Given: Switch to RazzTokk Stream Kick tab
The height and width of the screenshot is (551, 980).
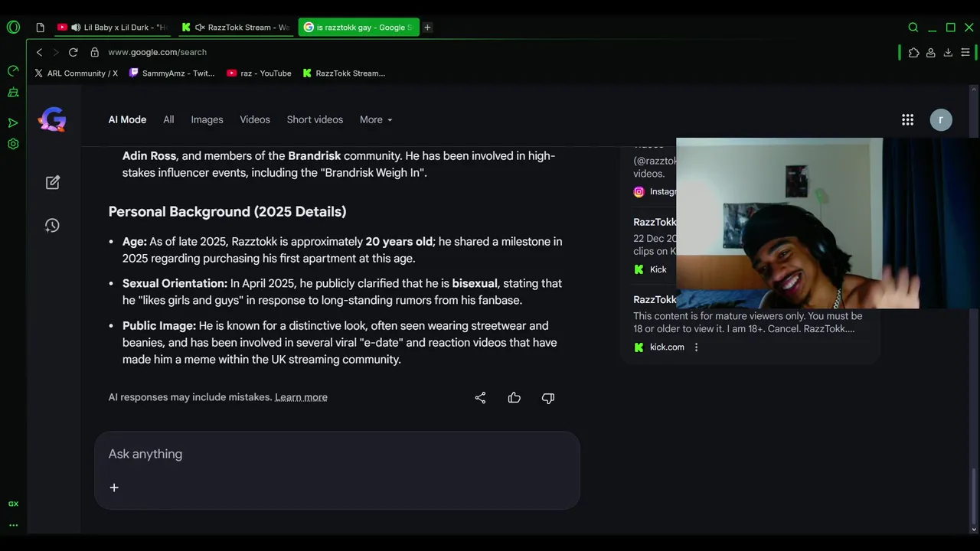Looking at the screenshot, I should tap(236, 28).
